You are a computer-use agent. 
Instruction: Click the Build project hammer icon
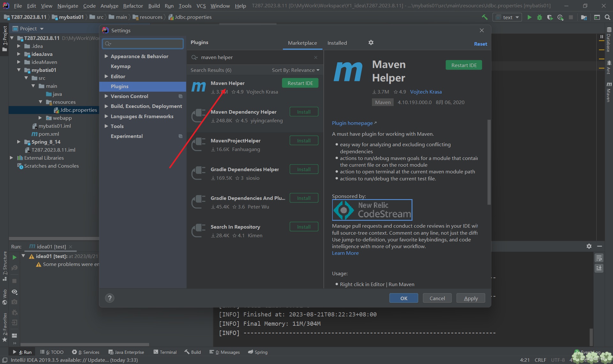pyautogui.click(x=485, y=17)
